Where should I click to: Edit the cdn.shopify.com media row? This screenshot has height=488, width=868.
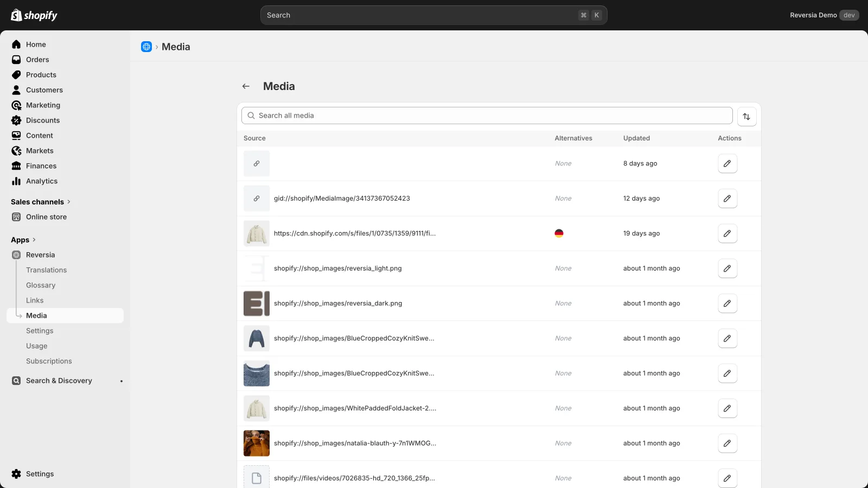tap(727, 233)
